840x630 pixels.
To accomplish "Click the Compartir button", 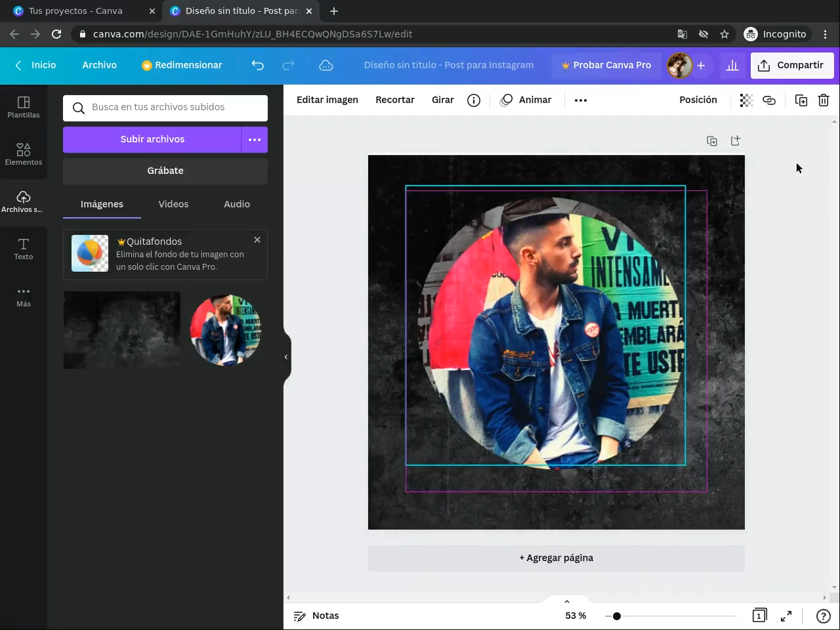I will tap(792, 65).
